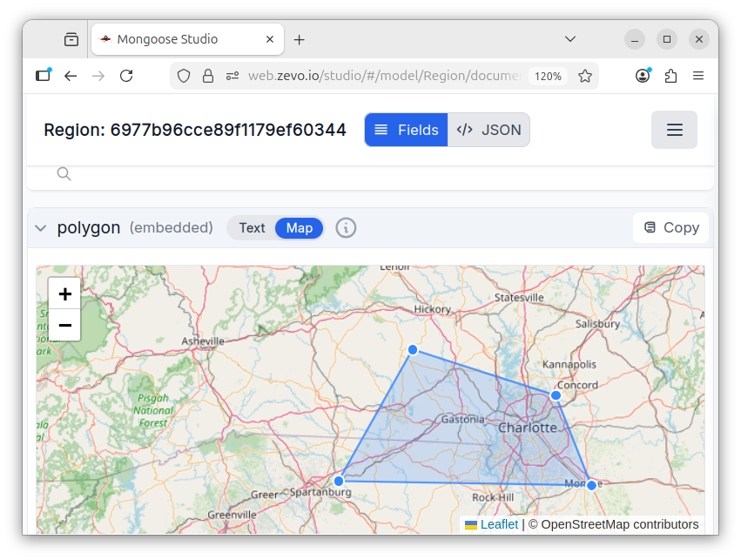
Task: Click the Asheville map label
Action: click(203, 341)
